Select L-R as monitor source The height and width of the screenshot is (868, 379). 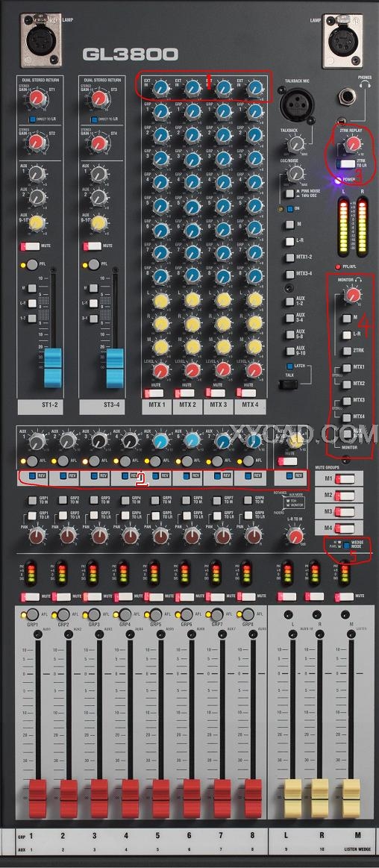pyautogui.click(x=346, y=334)
